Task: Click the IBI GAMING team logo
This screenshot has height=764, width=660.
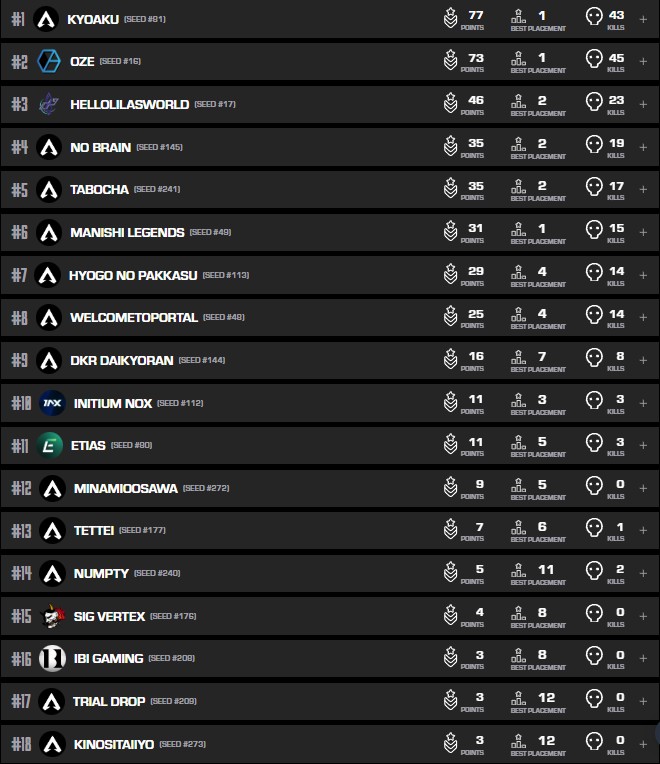Action: tap(52, 659)
